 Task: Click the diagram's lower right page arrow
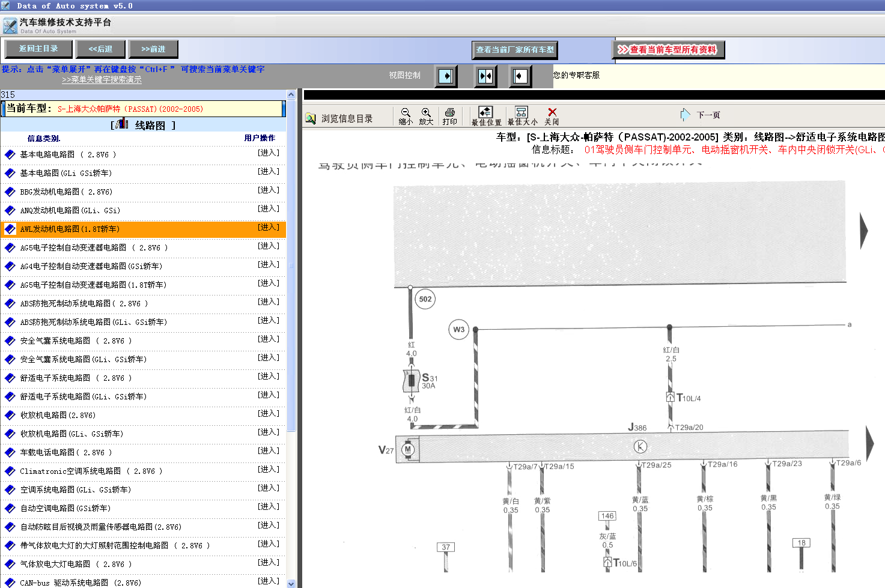point(869,444)
